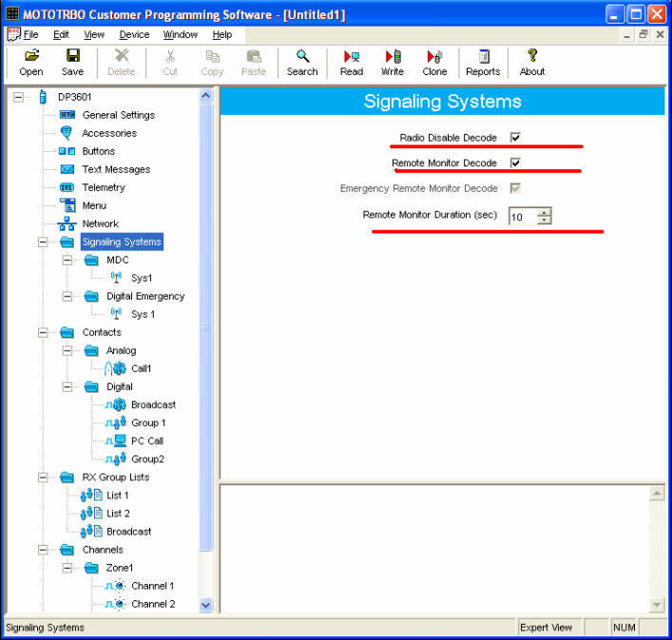This screenshot has width=672, height=640.
Task: Click the Search magnifier icon
Action: pos(302,55)
